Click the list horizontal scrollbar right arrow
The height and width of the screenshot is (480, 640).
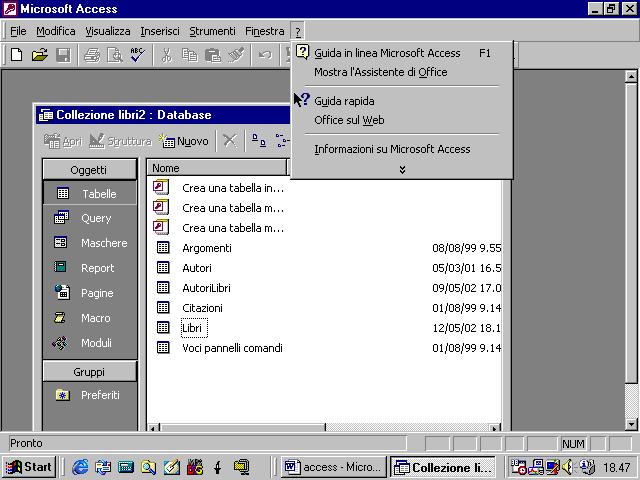point(494,428)
